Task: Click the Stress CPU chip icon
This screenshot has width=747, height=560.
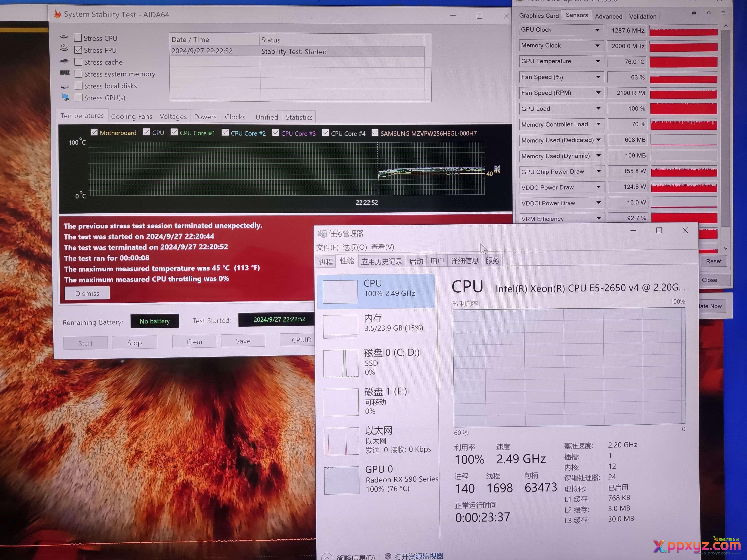Action: [64, 37]
